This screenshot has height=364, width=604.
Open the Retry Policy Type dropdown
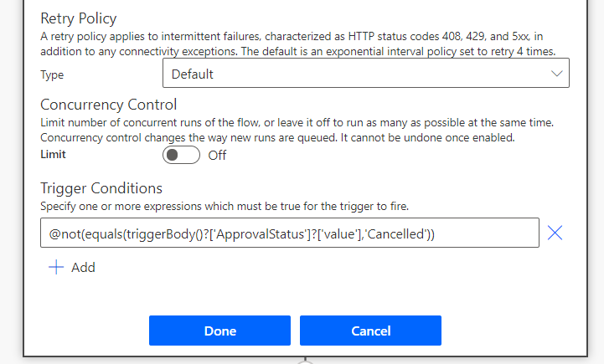coord(365,74)
